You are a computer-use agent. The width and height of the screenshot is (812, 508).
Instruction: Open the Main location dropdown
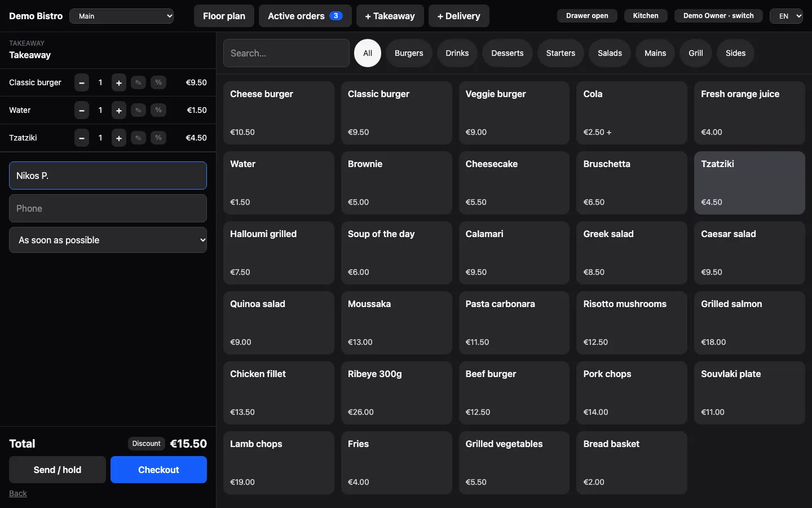pos(122,16)
